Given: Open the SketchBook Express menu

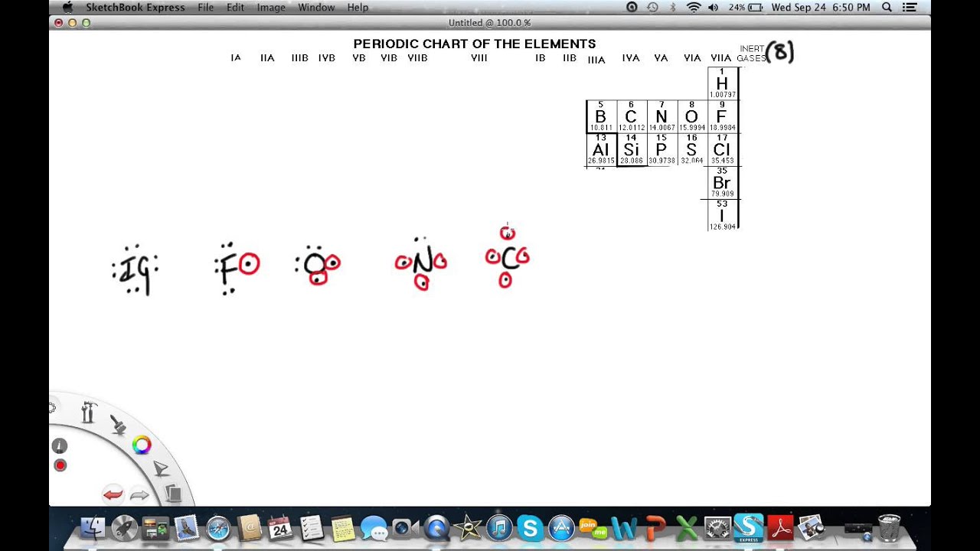Looking at the screenshot, I should tap(136, 7).
